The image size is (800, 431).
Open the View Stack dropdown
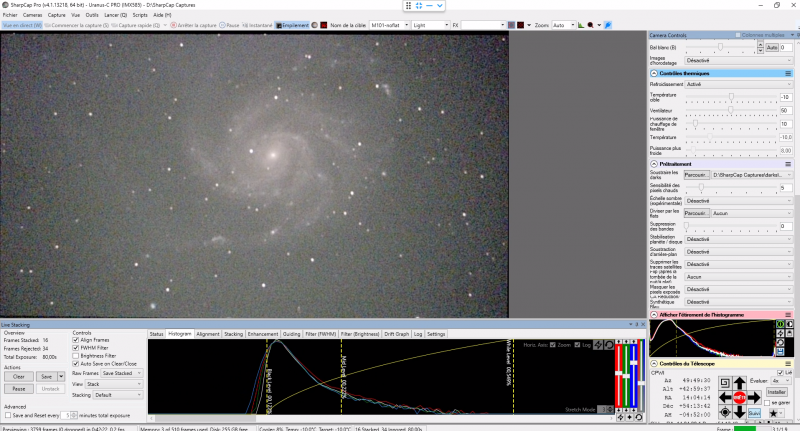[114, 384]
